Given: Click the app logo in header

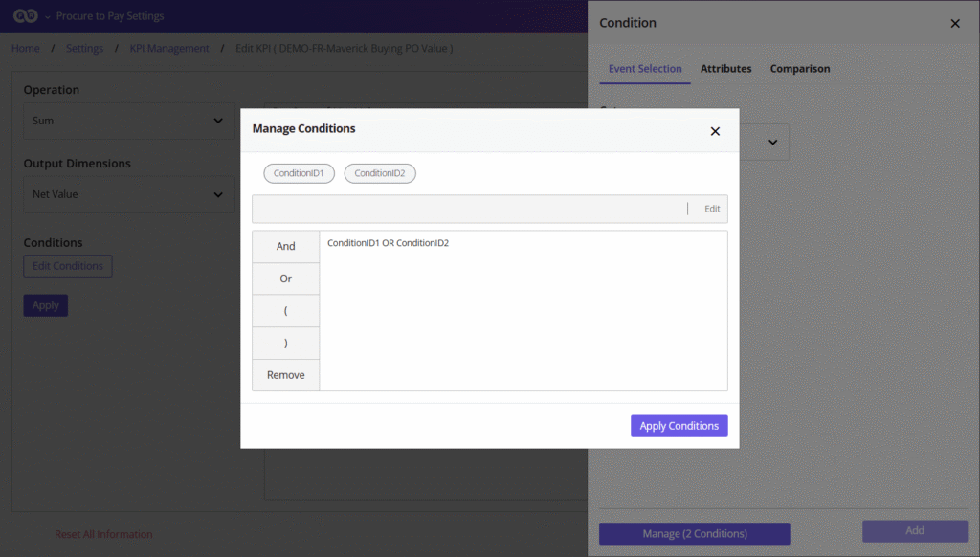Looking at the screenshot, I should point(25,16).
